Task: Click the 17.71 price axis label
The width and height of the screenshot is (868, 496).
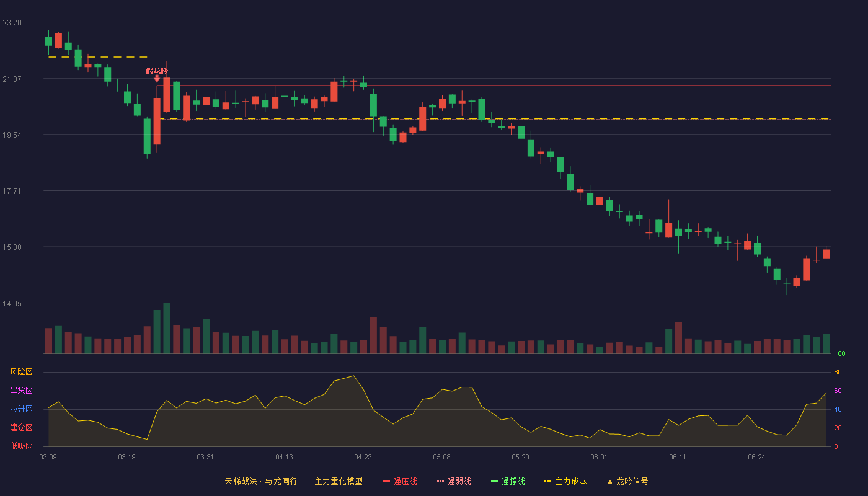Action: coord(12,192)
